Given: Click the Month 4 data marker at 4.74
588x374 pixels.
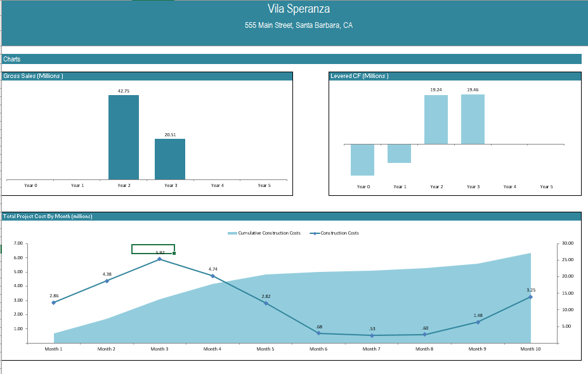Looking at the screenshot, I should (x=212, y=276).
